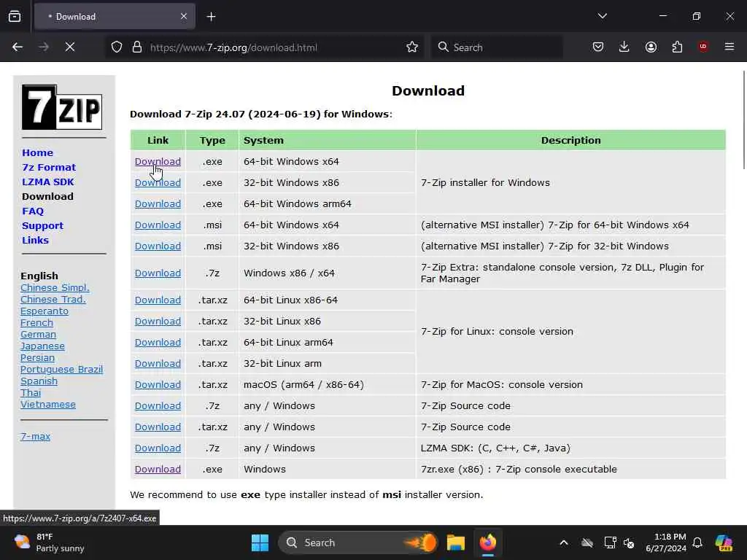Download the 7zr.exe console executable
747x560 pixels.
tap(158, 470)
